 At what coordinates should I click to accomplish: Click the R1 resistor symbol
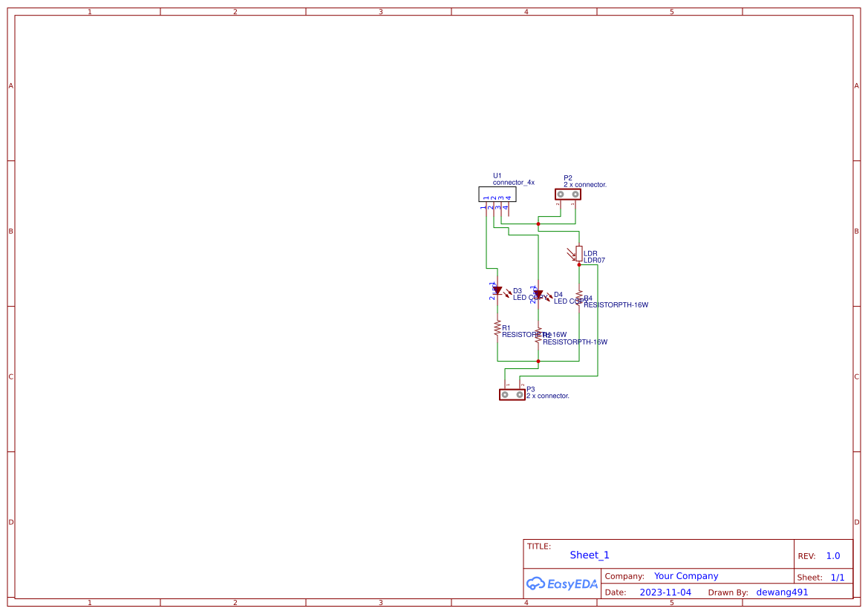pos(497,327)
